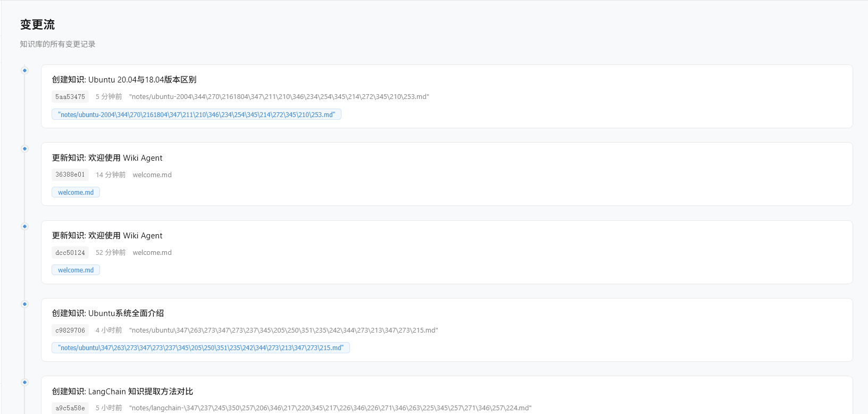The height and width of the screenshot is (414, 868).
Task: Select 创建知识: LangChain 知识提取方法对比 title
Action: pyautogui.click(x=122, y=392)
